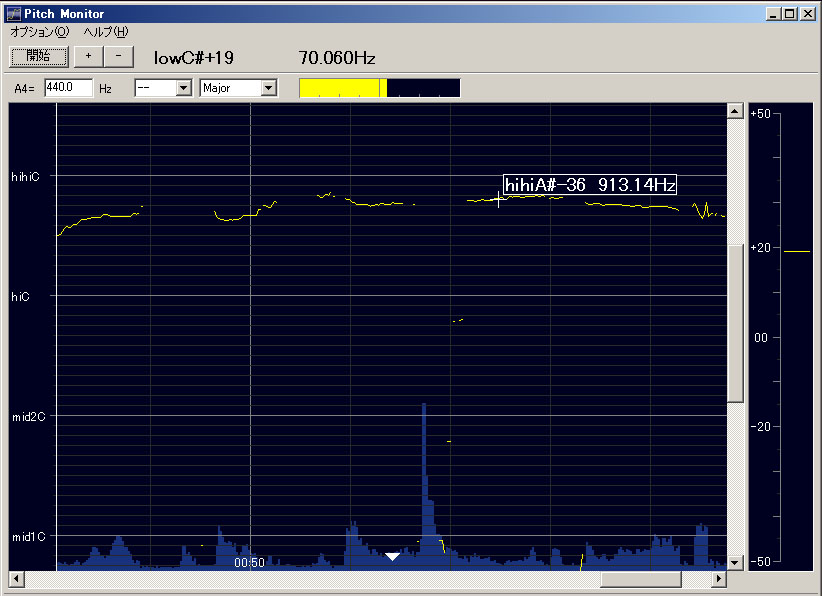The width and height of the screenshot is (822, 596).
Task: Click the white triangle position marker
Action: click(392, 556)
